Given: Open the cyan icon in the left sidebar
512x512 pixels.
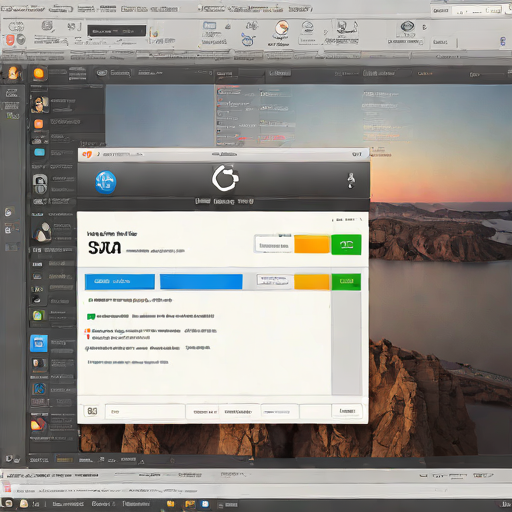Looking at the screenshot, I should (39, 152).
